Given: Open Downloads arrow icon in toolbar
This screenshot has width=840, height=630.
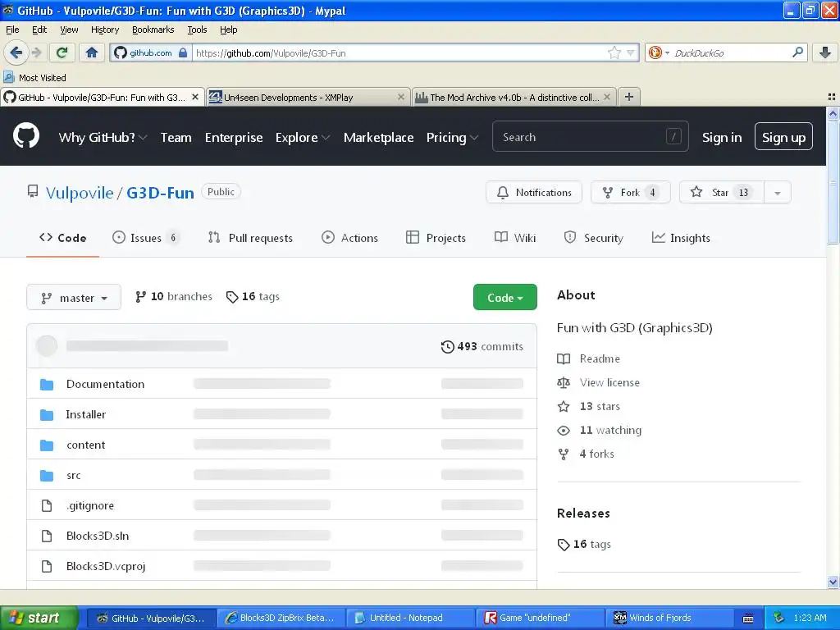Looking at the screenshot, I should tap(825, 52).
